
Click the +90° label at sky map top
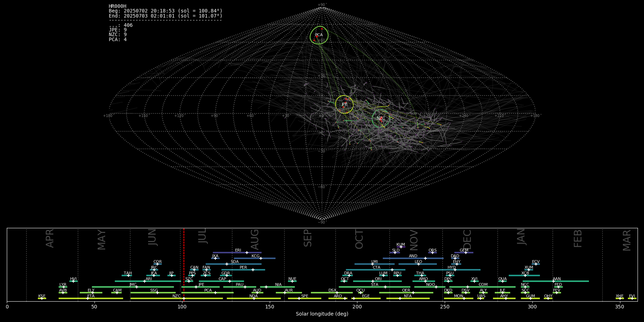[322, 5]
